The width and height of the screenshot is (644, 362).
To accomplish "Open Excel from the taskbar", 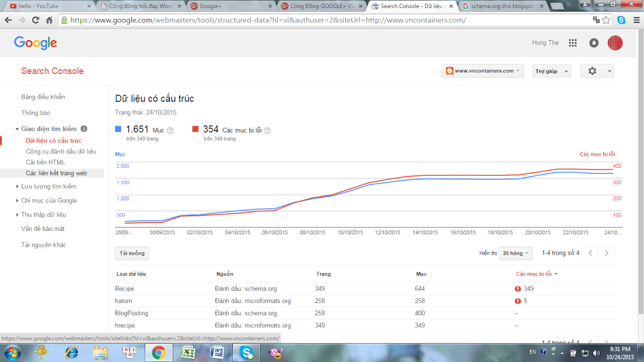I will [187, 353].
